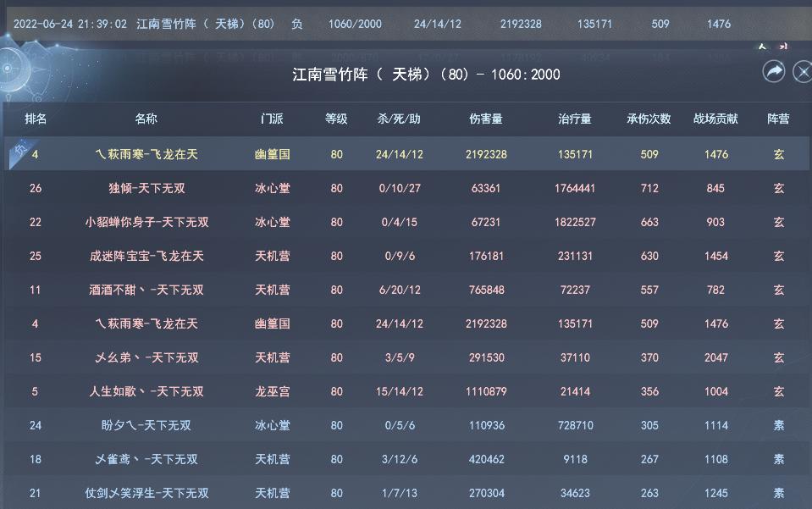Select player 乄幺弟丶-天下无双
The image size is (812, 509).
(146, 357)
